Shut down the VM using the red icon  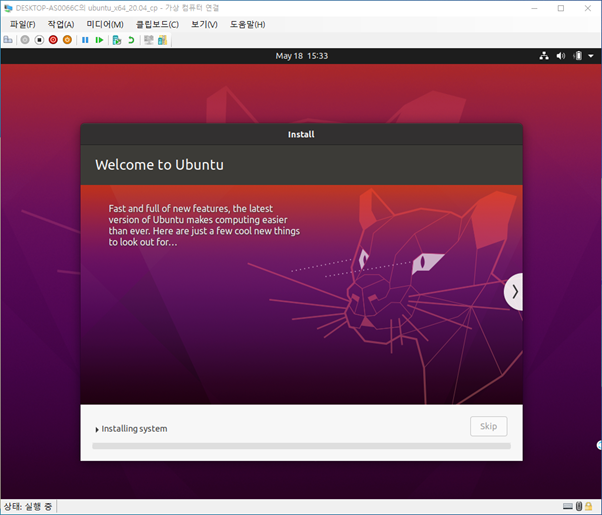click(53, 40)
